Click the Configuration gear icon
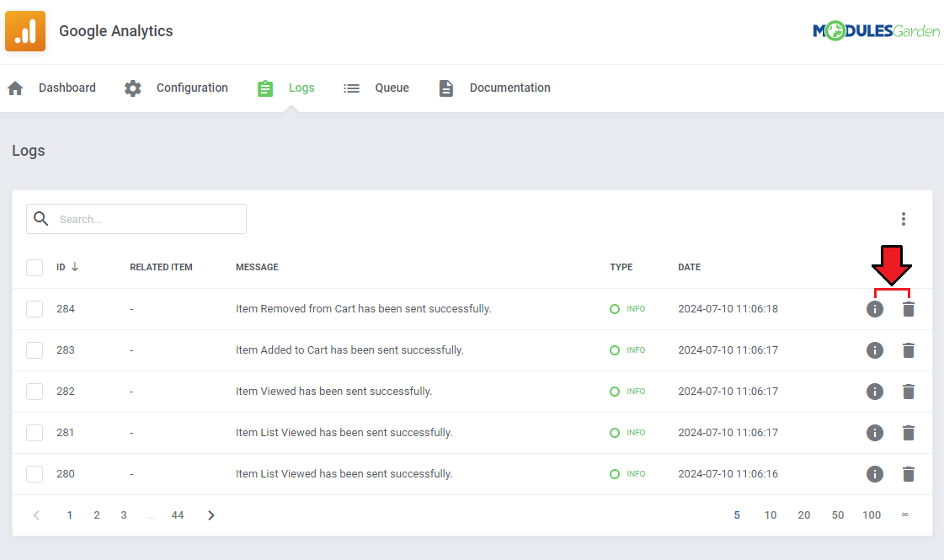Screen dimensions: 944x560 tap(132, 88)
